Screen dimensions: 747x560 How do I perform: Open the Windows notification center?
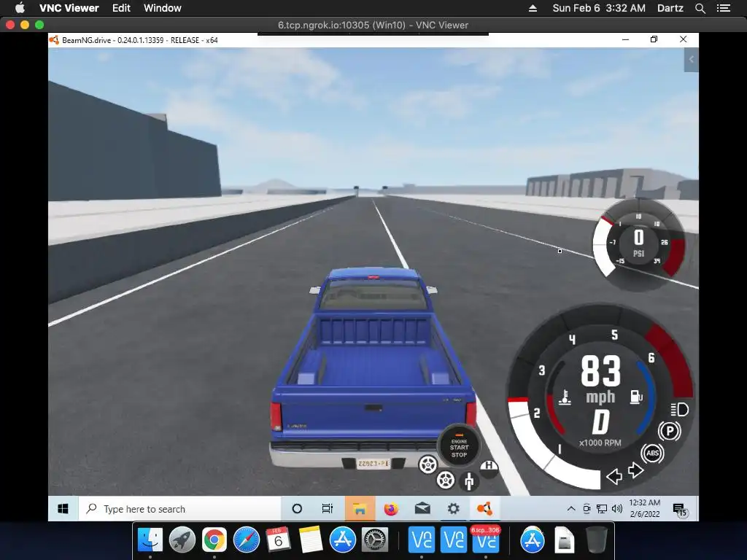[680, 510]
